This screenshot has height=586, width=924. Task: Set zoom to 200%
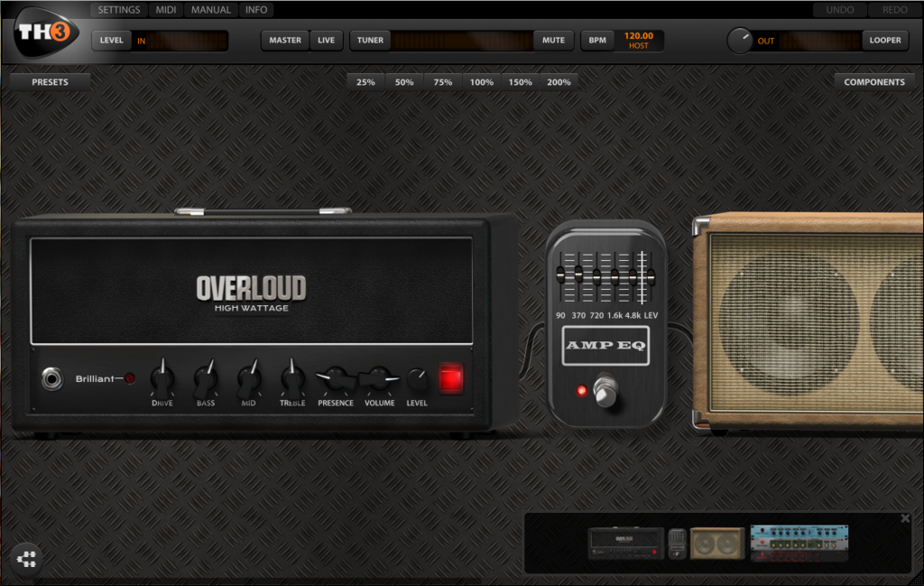559,82
